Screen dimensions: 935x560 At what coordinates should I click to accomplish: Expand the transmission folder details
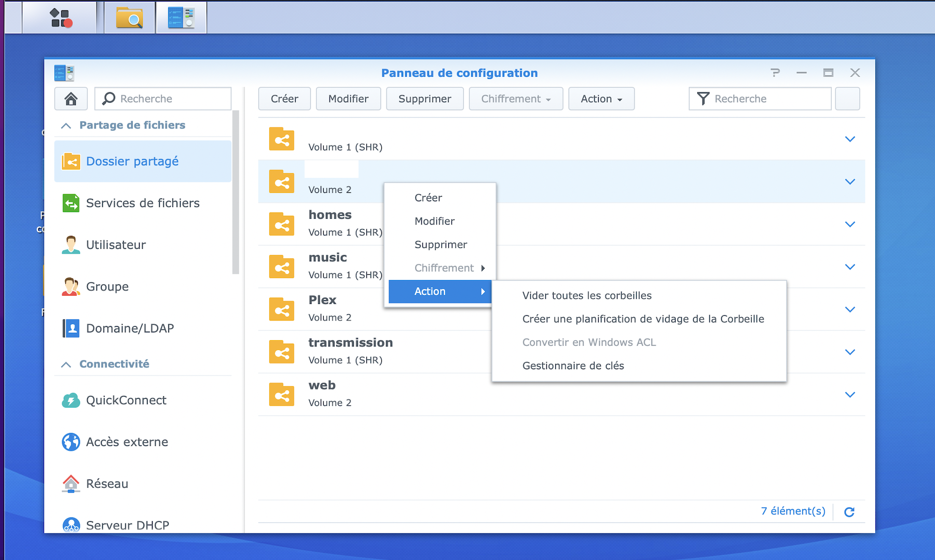pos(850,352)
